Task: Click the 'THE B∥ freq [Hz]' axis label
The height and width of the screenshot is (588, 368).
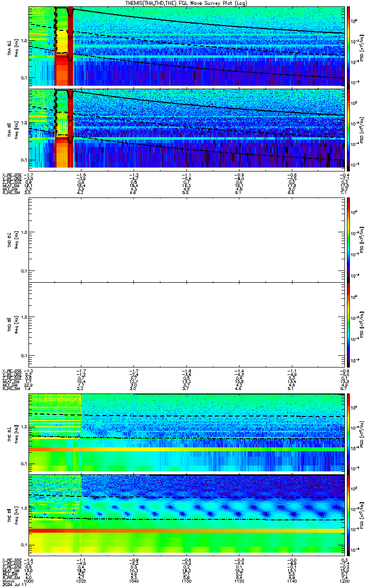Action: (x=13, y=514)
